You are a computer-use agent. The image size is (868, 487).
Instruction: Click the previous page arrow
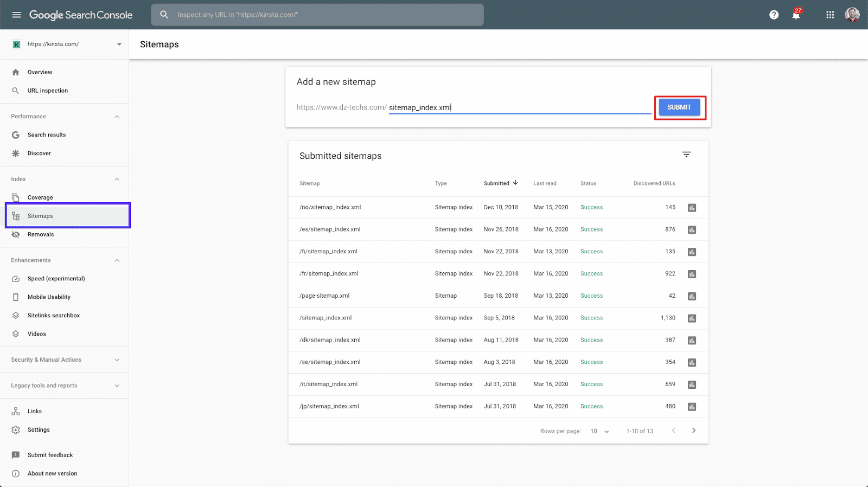(x=673, y=431)
